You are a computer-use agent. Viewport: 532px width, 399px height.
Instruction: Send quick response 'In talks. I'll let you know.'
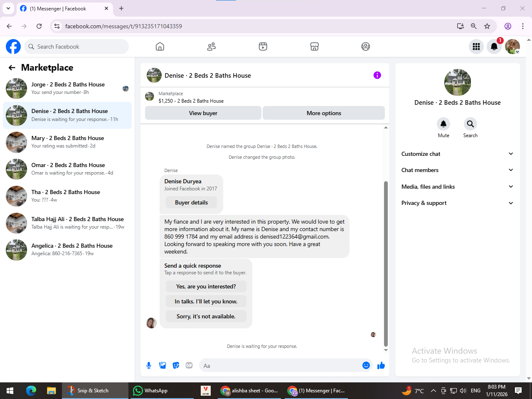coord(206,301)
